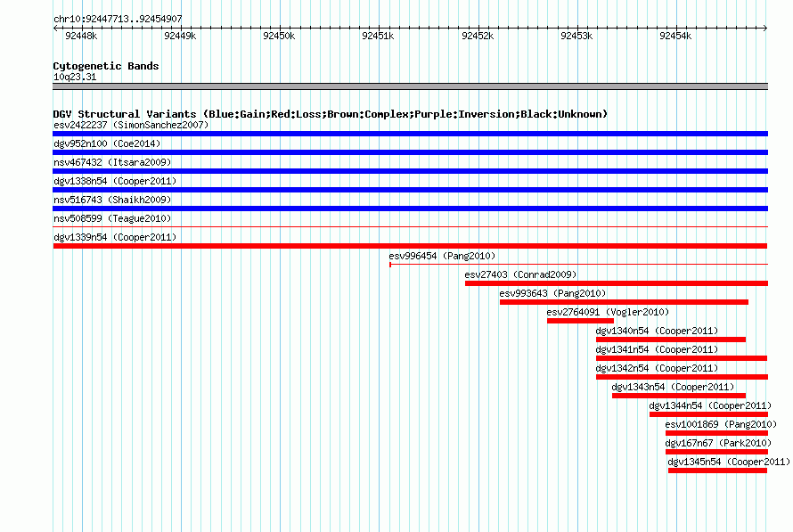Select the red bar under dgv167n67
Viewport: 793px width, 532px height.
point(716,452)
